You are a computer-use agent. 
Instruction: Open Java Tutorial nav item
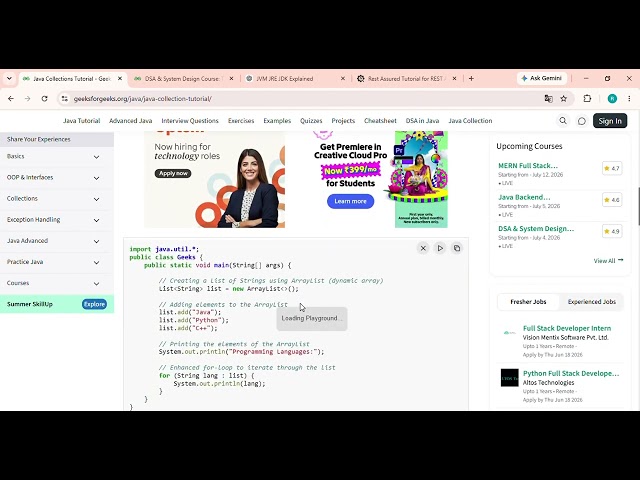(82, 121)
